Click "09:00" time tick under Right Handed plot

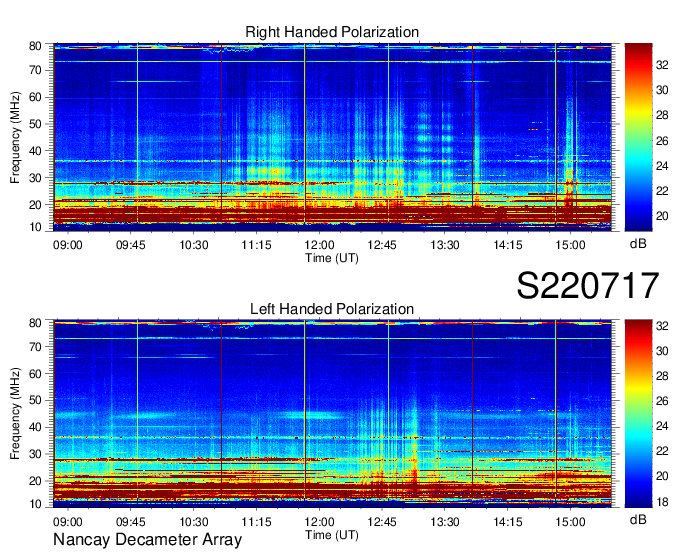tap(68, 245)
